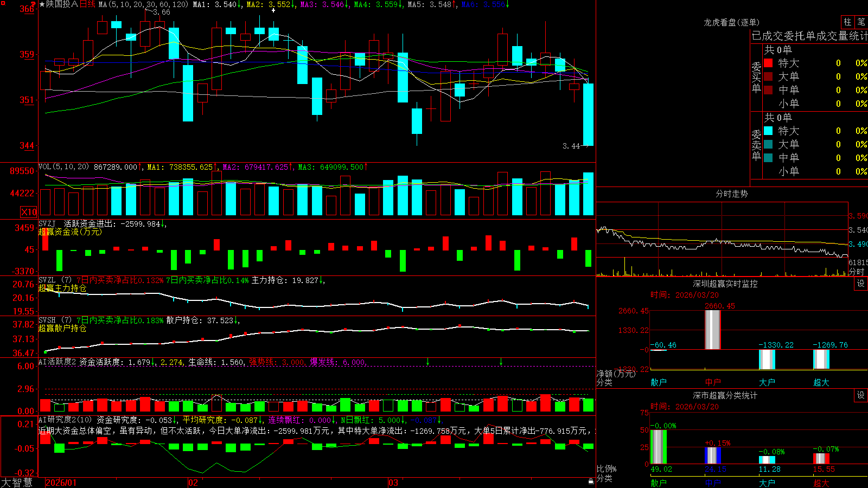This screenshot has height=488, width=868.
Task: Select 超大 category under 比例% chart
Action: [821, 483]
